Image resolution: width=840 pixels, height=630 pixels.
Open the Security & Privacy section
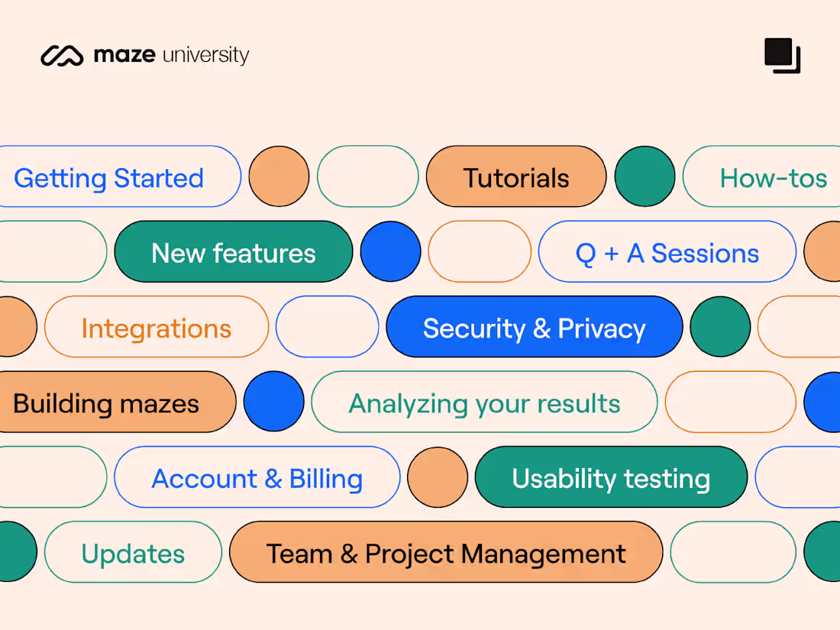click(535, 328)
